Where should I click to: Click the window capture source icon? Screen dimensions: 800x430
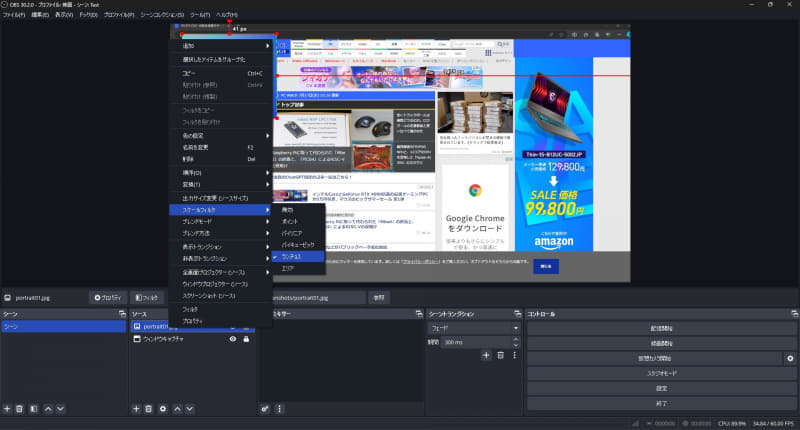[x=137, y=339]
